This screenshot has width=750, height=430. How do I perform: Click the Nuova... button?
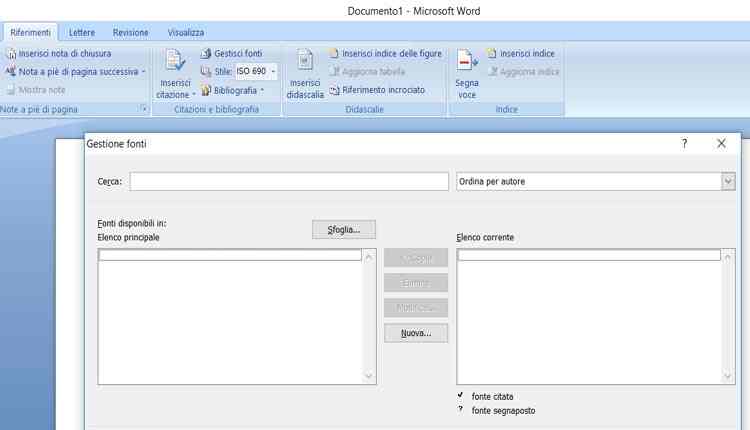tap(416, 333)
